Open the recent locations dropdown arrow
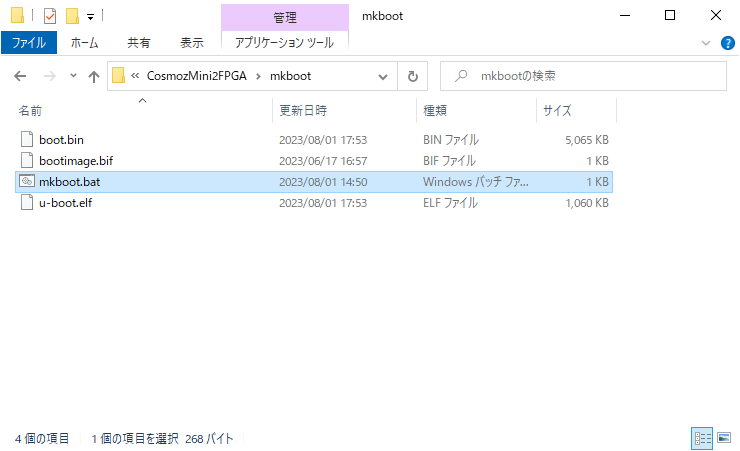This screenshot has height=451, width=740. pyautogui.click(x=73, y=76)
